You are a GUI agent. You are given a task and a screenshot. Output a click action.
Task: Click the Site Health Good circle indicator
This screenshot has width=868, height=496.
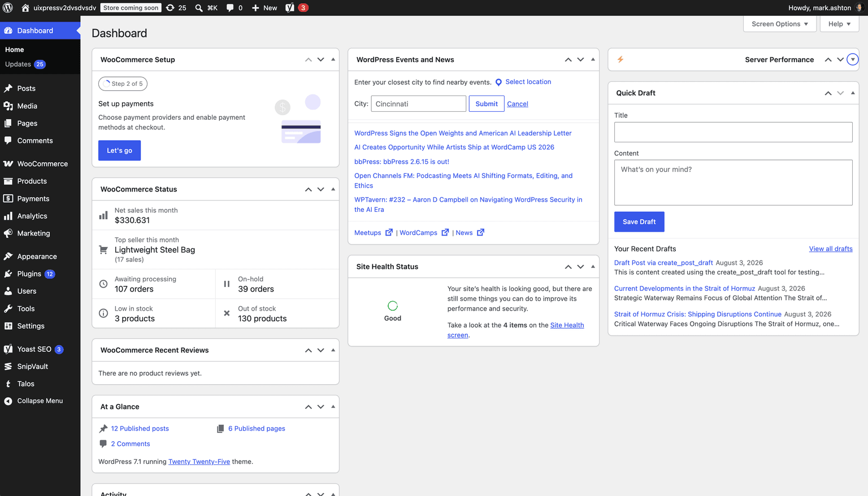point(393,306)
